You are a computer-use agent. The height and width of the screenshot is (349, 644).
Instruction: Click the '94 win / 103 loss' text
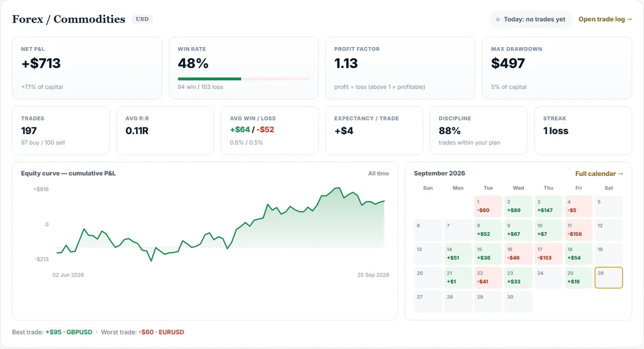click(200, 87)
